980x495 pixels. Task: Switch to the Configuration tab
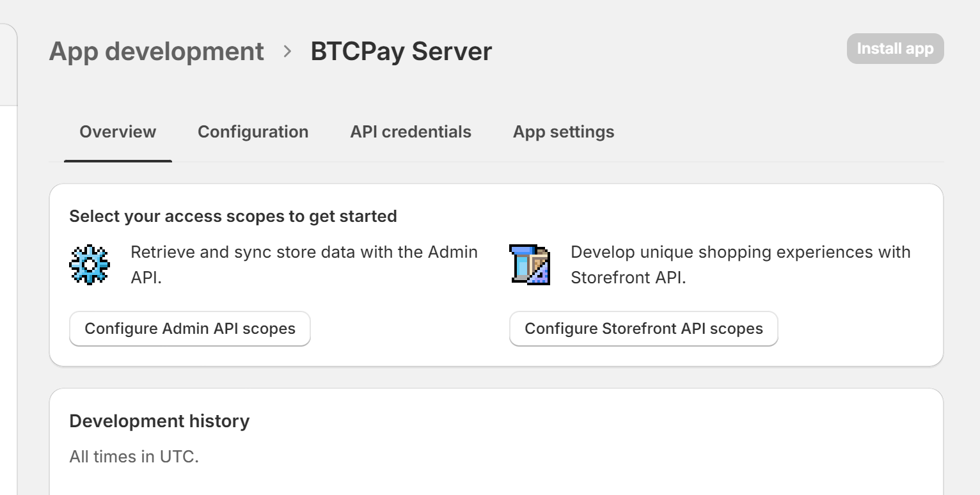(x=253, y=132)
